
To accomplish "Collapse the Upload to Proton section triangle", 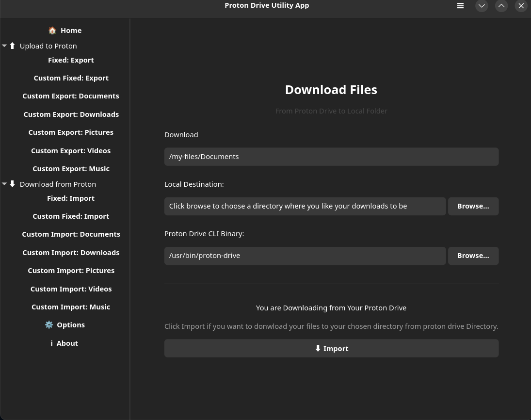I will (4, 46).
